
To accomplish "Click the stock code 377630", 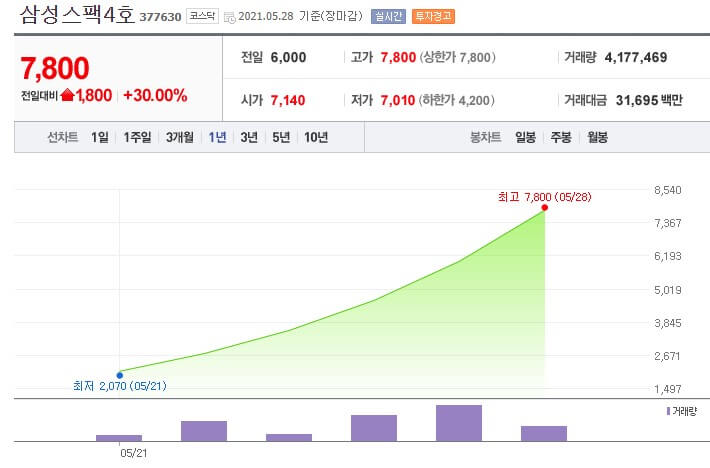I will click(x=160, y=17).
